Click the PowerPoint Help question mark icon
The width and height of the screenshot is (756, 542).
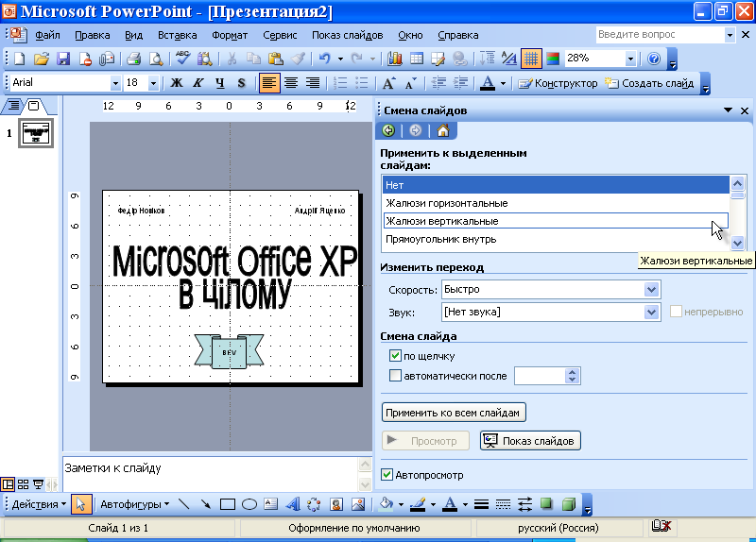(654, 59)
